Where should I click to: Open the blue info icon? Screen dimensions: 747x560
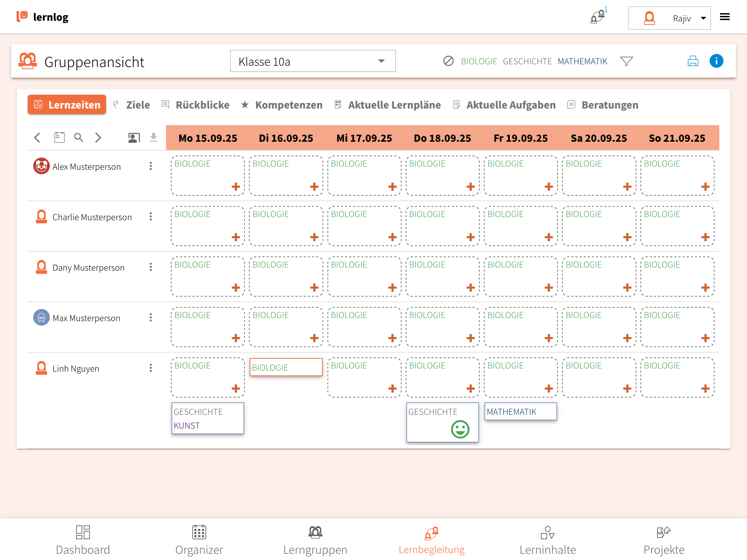[716, 61]
